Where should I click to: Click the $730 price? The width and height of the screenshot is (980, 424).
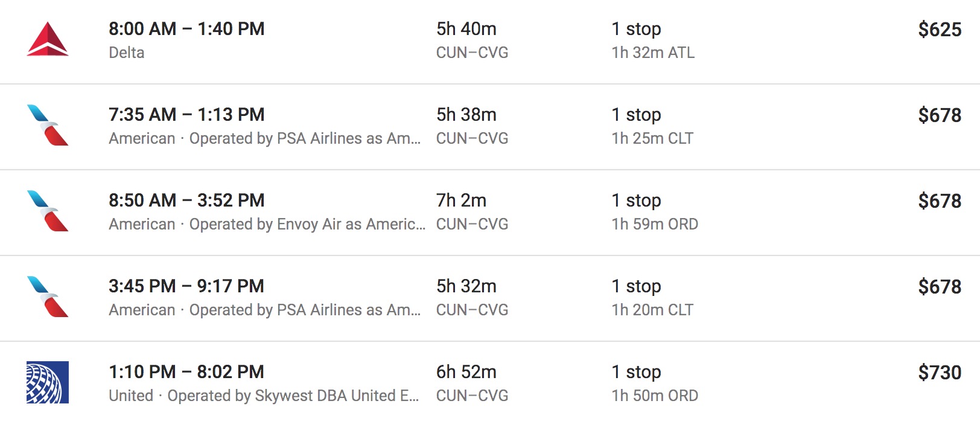click(939, 373)
